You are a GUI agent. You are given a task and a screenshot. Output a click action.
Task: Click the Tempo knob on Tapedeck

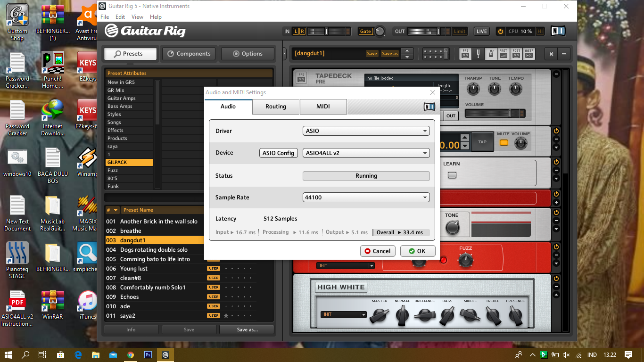pos(516,89)
